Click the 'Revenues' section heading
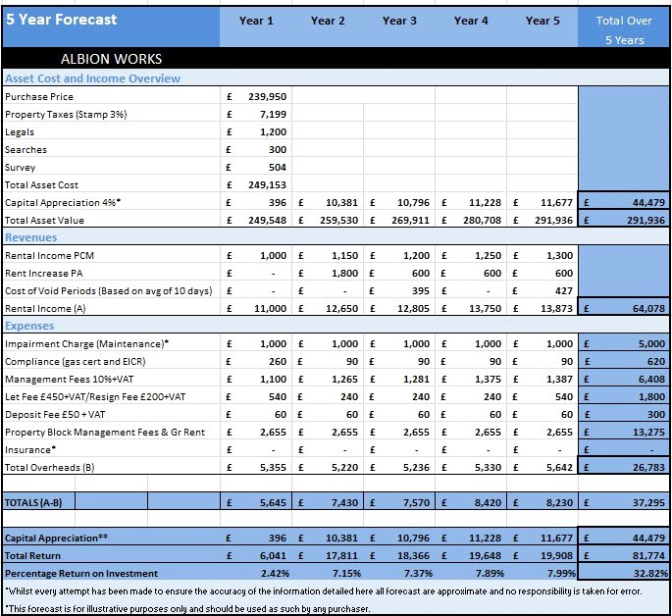The height and width of the screenshot is (616, 672). point(30,237)
